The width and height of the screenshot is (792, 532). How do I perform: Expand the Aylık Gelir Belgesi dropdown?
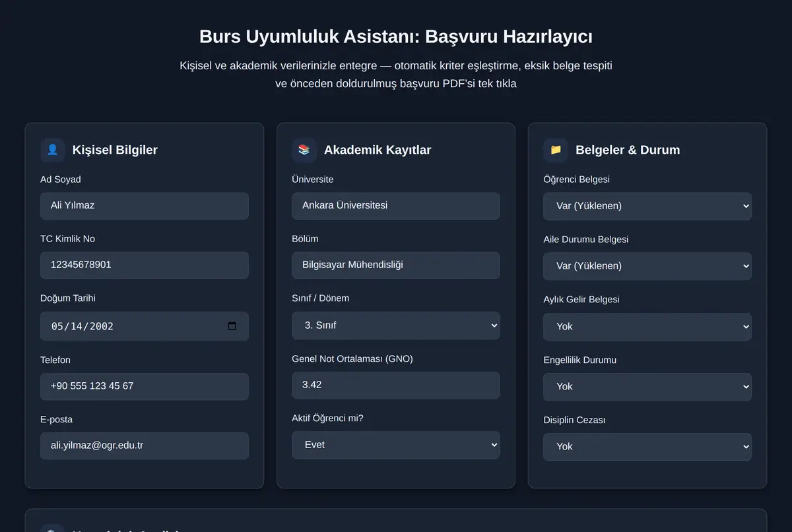(x=647, y=327)
